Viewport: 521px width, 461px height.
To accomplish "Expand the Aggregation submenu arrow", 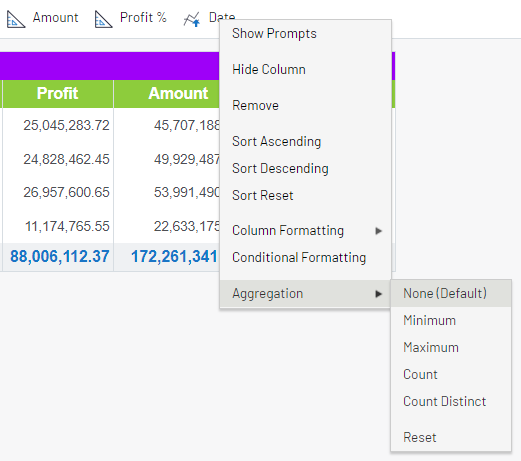I will click(378, 294).
